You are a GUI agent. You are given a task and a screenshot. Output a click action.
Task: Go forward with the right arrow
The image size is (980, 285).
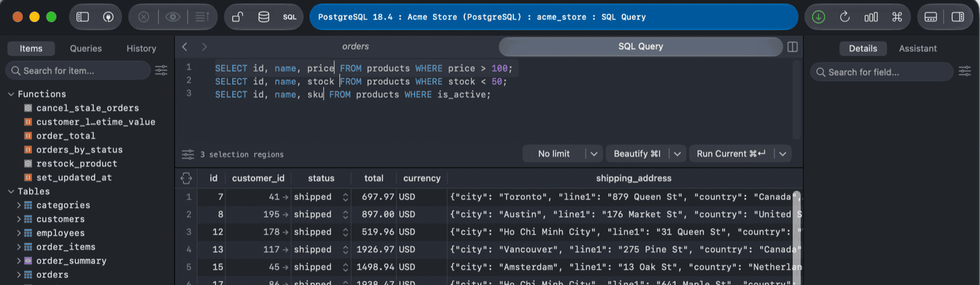205,47
